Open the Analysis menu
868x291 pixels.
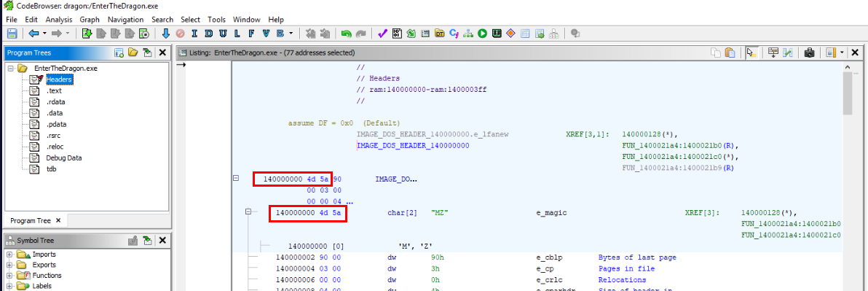59,20
